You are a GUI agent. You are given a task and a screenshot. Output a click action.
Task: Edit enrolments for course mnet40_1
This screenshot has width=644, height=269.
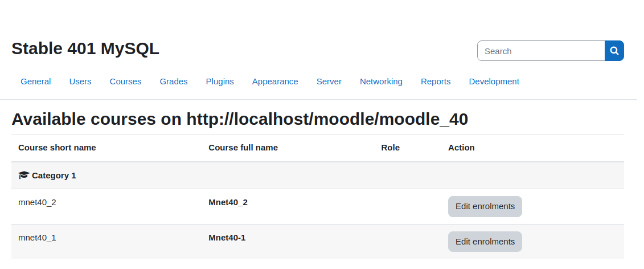click(485, 242)
